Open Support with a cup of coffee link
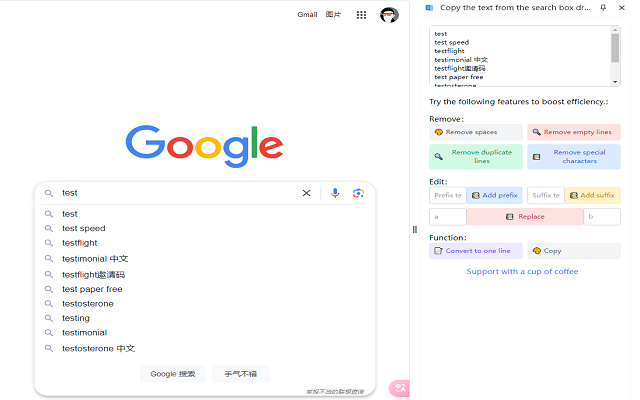 [x=522, y=272]
